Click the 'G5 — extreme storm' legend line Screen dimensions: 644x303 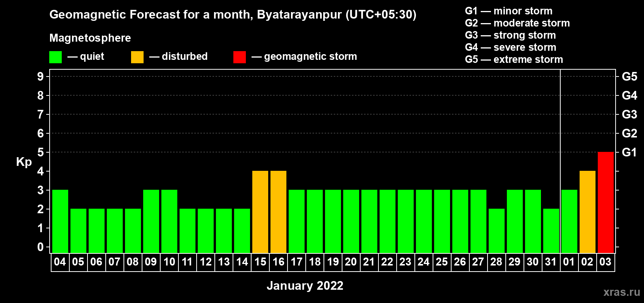tap(514, 59)
